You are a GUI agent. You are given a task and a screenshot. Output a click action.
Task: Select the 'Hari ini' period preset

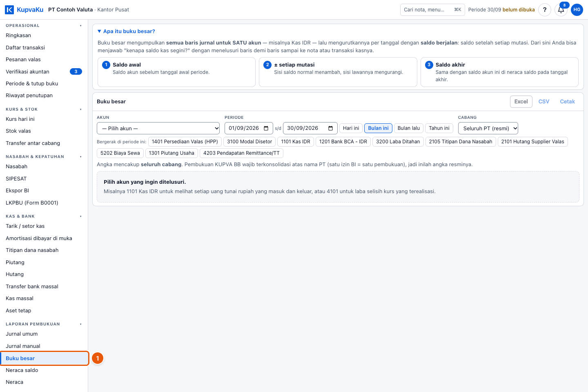coord(351,128)
